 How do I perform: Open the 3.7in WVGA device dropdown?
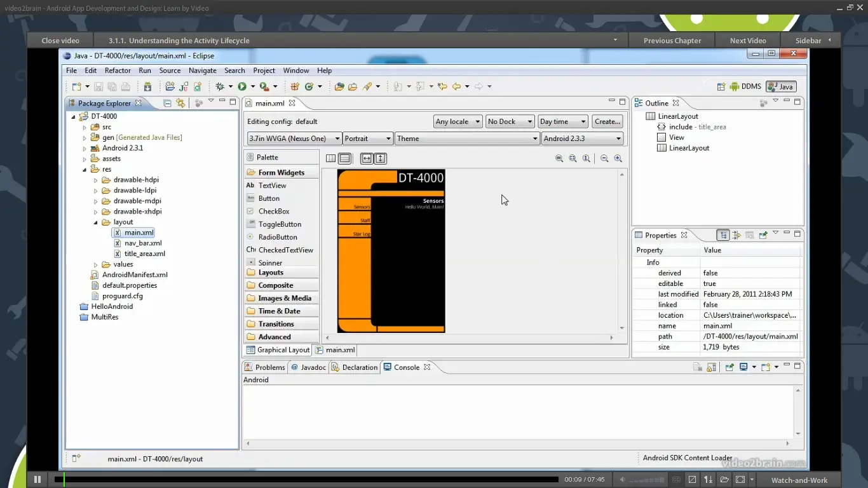click(295, 139)
